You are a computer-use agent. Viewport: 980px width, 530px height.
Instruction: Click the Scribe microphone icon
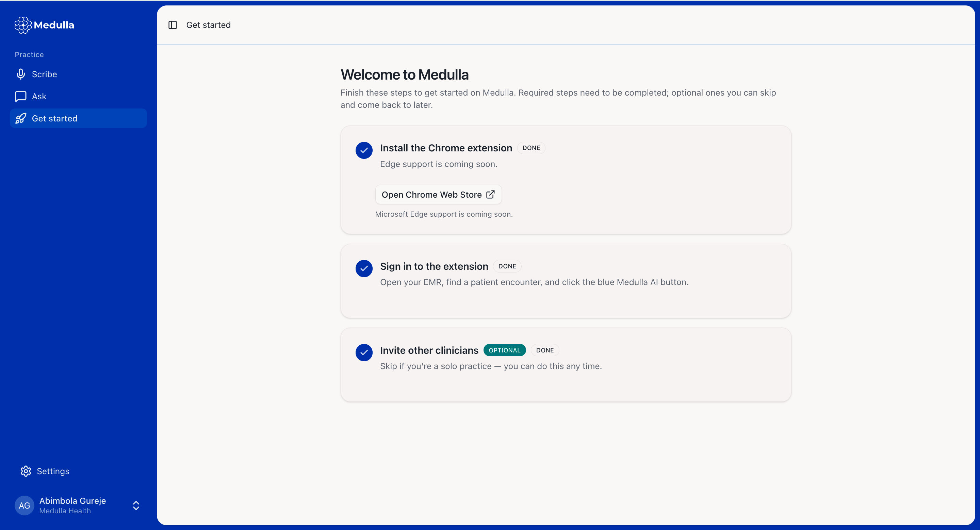pos(21,74)
